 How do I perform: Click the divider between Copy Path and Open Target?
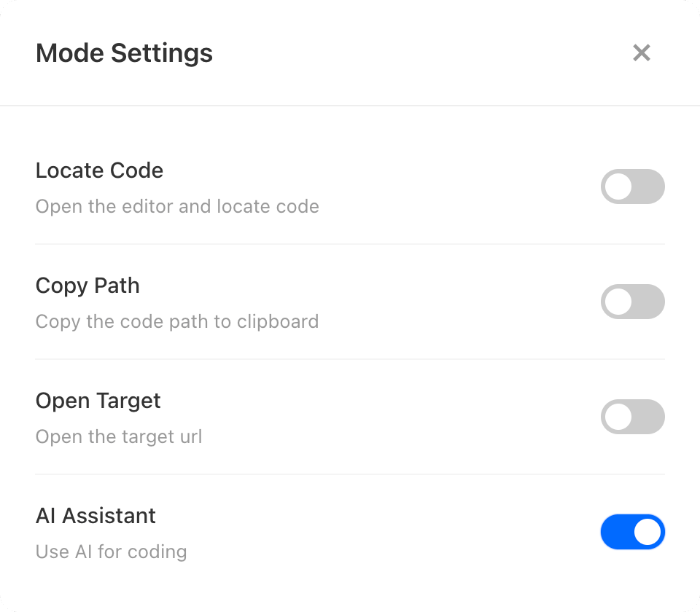point(350,359)
